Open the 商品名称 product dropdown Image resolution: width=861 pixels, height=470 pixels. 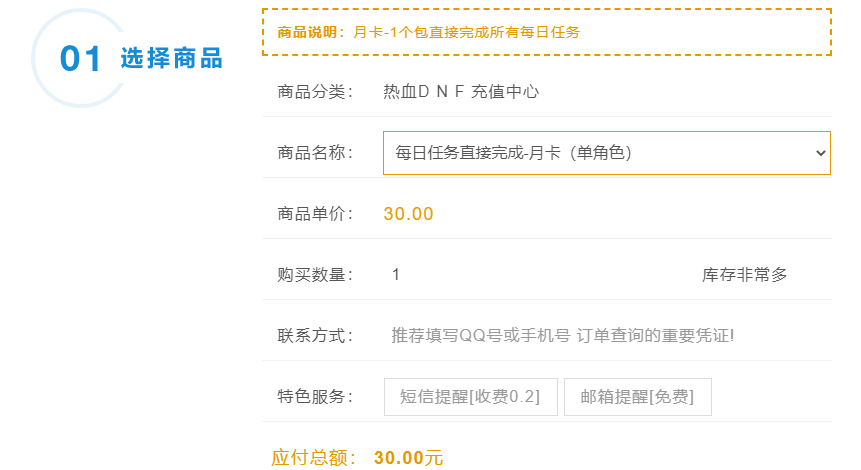click(x=605, y=153)
